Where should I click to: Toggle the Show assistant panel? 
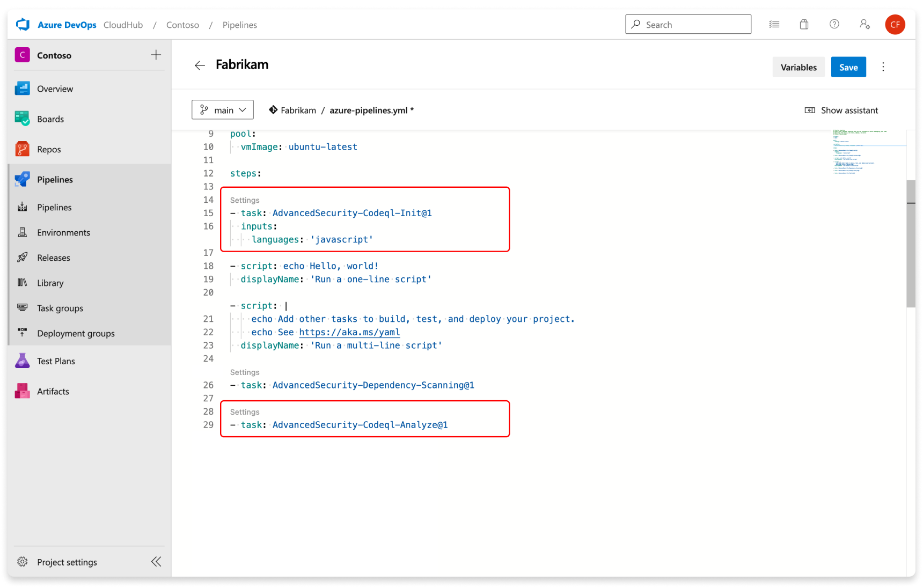click(841, 110)
